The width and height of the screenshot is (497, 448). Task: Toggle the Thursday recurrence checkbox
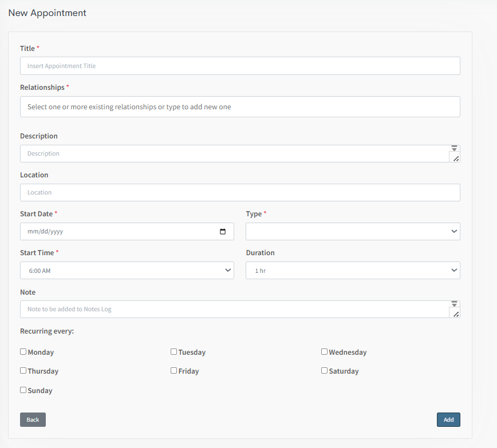point(23,371)
